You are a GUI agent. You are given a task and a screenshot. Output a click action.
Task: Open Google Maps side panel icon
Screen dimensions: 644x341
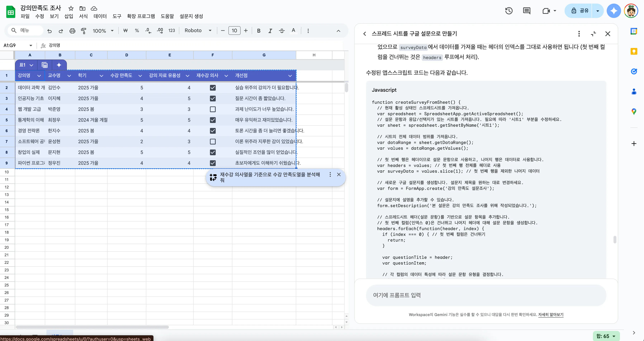pos(634,111)
